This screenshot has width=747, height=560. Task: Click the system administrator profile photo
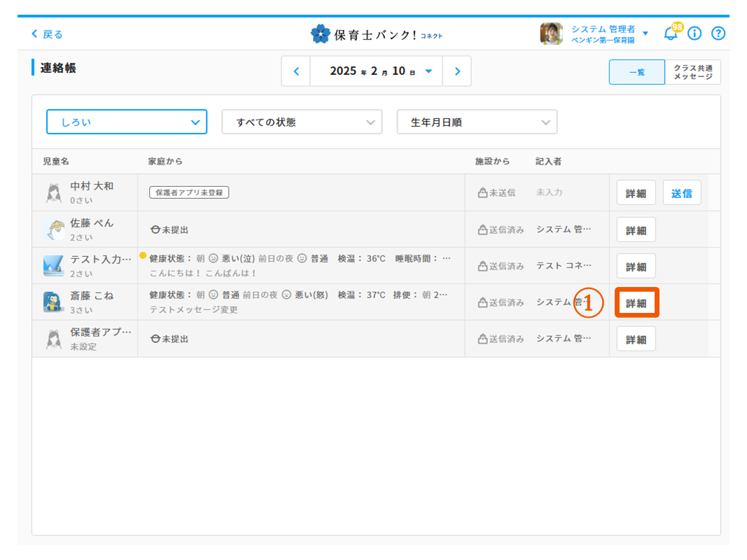click(551, 34)
